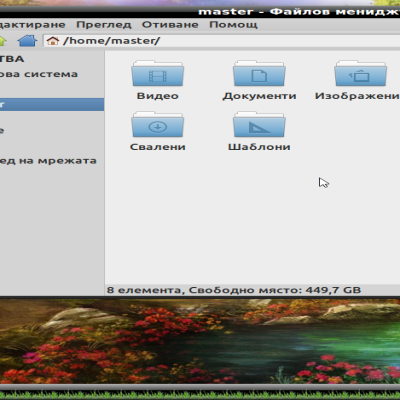Click the window title 'master - Файлов мениджър'
The height and width of the screenshot is (400, 400).
pos(299,12)
